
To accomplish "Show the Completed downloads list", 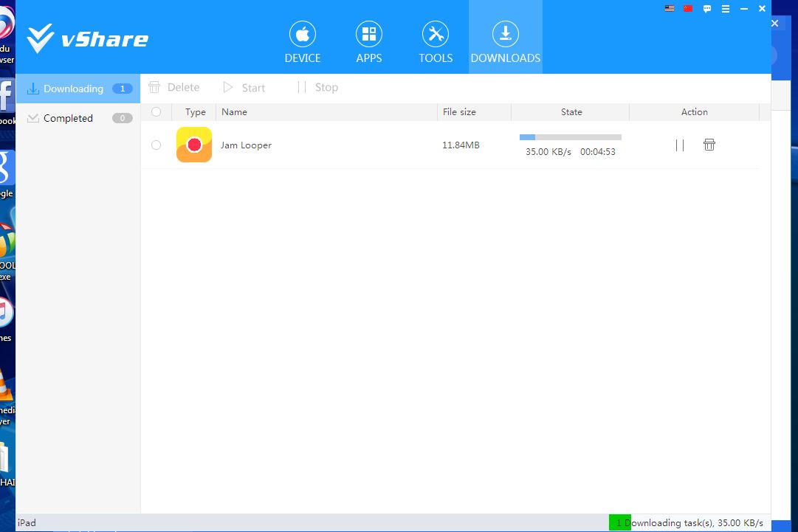I will pos(78,118).
